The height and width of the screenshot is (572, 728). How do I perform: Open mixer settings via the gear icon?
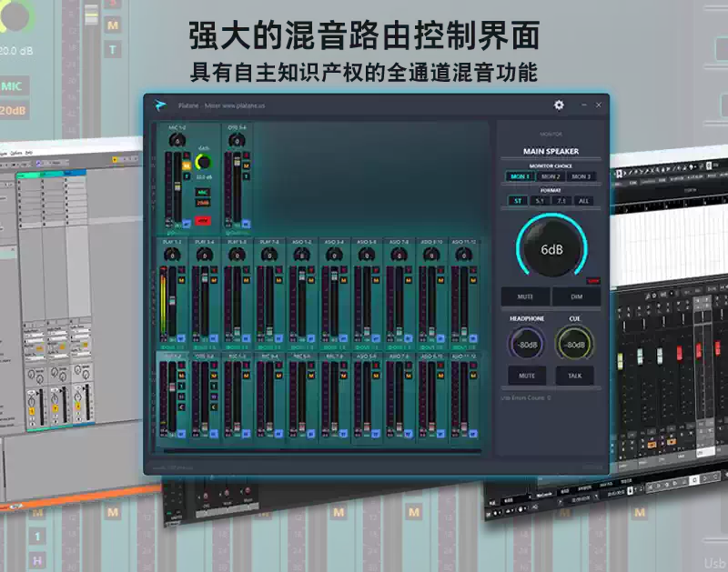pyautogui.click(x=559, y=105)
